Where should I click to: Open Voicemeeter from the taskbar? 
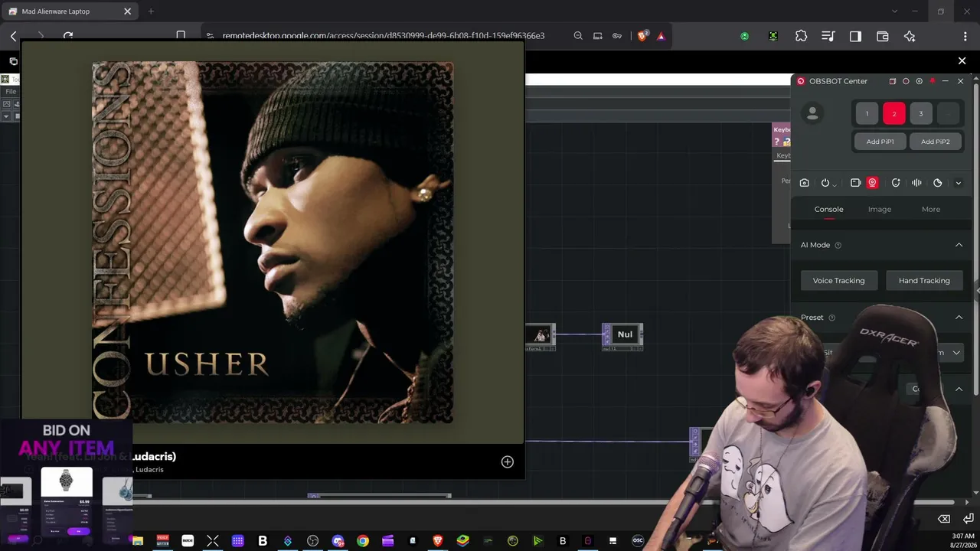(162, 541)
